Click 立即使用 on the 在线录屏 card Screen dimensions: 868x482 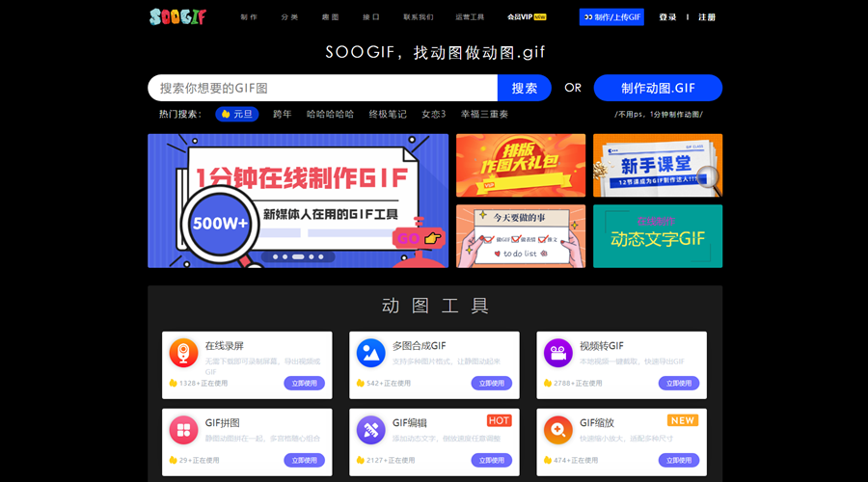coord(305,383)
